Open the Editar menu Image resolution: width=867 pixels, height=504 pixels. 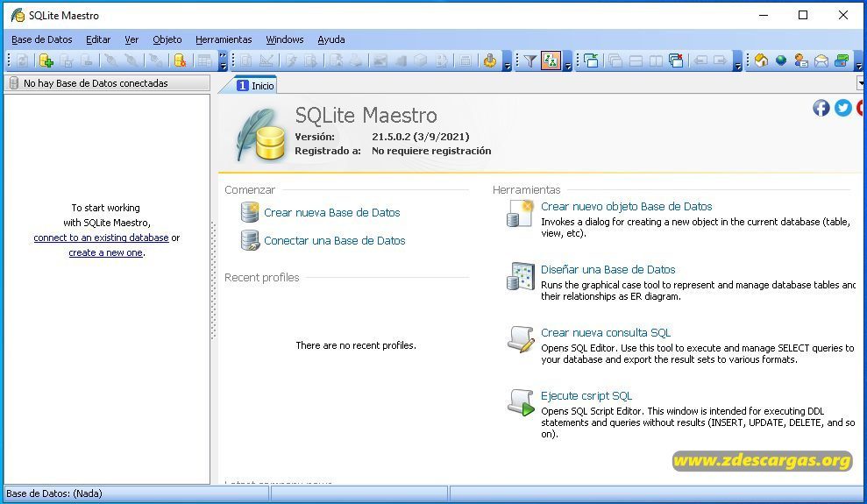(x=98, y=39)
